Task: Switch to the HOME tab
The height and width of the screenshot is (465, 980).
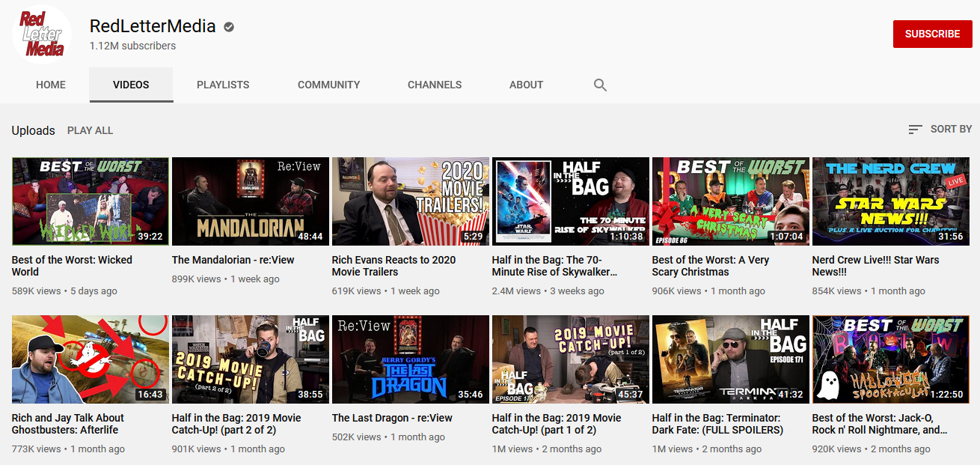Action: 51,85
